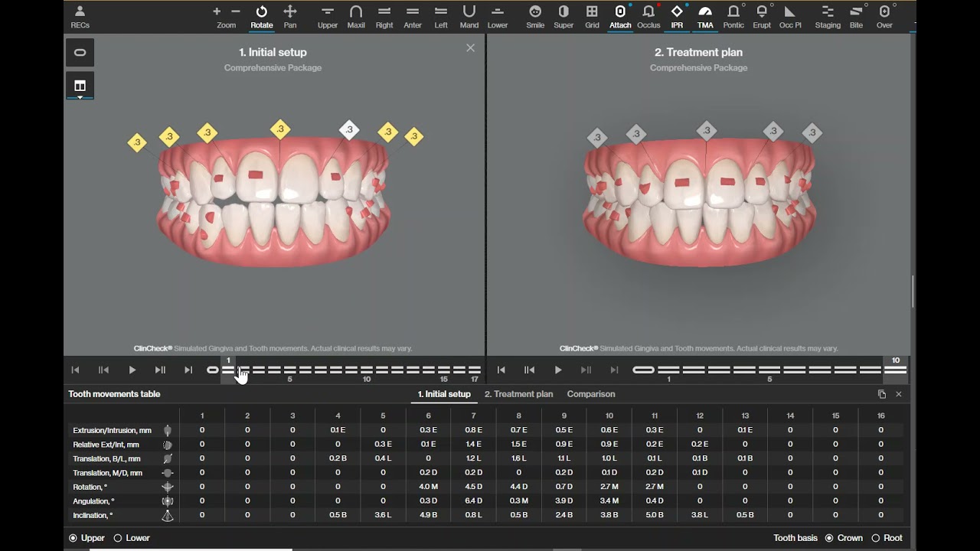Click the Zoom in plus icon

pos(217,11)
